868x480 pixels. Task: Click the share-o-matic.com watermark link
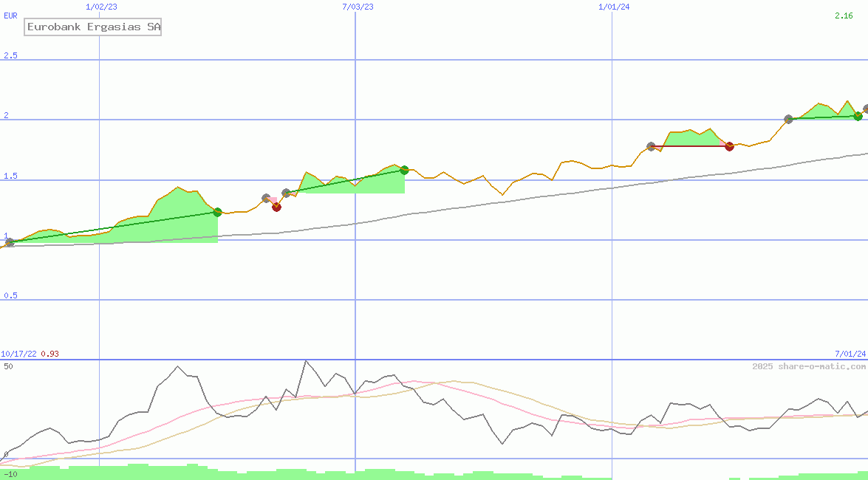tap(809, 366)
